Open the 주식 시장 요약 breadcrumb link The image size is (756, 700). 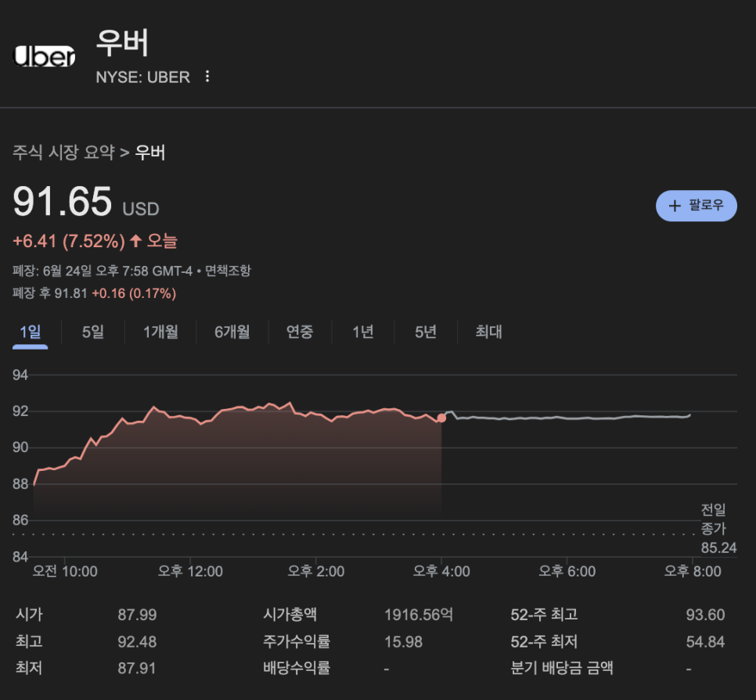click(63, 153)
